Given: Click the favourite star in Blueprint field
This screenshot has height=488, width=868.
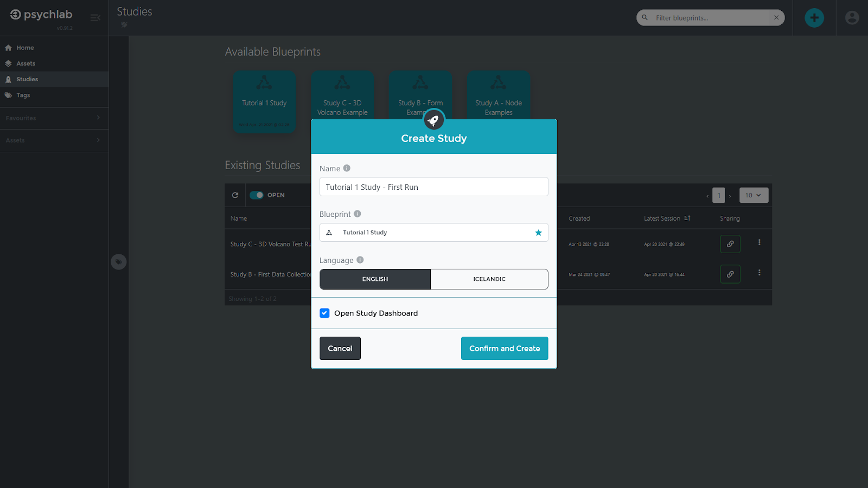Looking at the screenshot, I should (538, 233).
